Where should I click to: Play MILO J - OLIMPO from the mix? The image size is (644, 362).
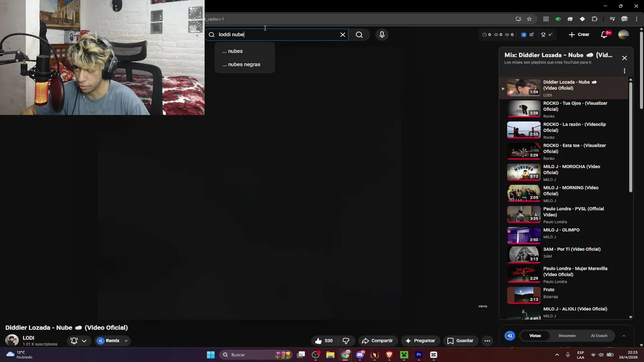[x=563, y=235]
